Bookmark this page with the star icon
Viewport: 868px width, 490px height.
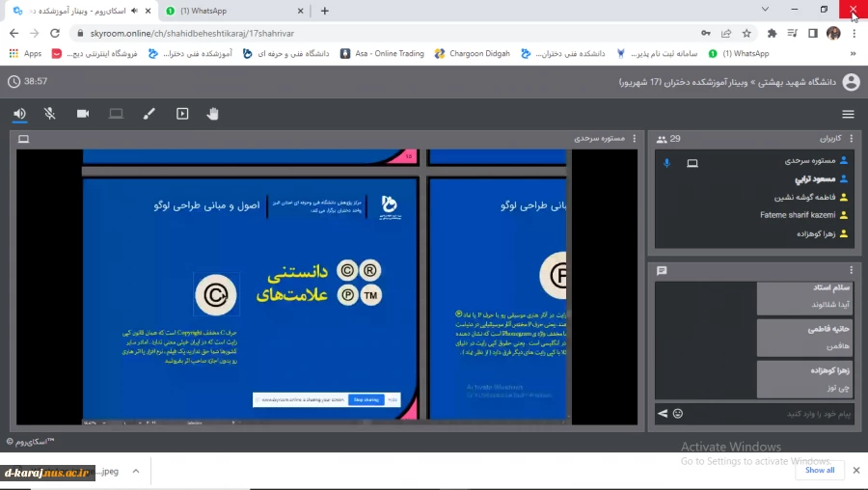746,33
